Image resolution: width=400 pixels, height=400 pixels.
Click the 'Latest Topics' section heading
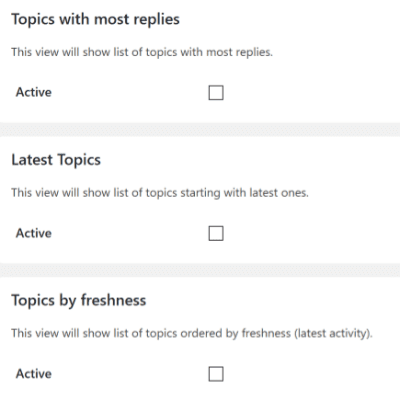pyautogui.click(x=56, y=160)
